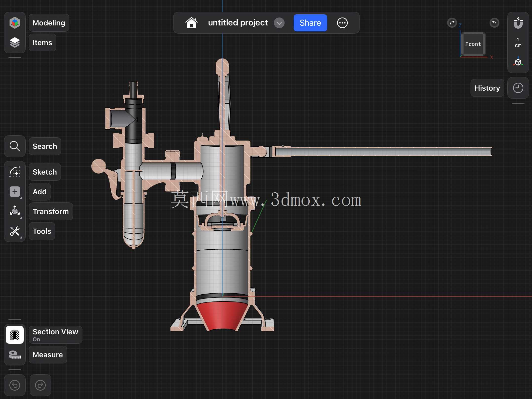
Task: Click the Section View On label
Action: 56,335
